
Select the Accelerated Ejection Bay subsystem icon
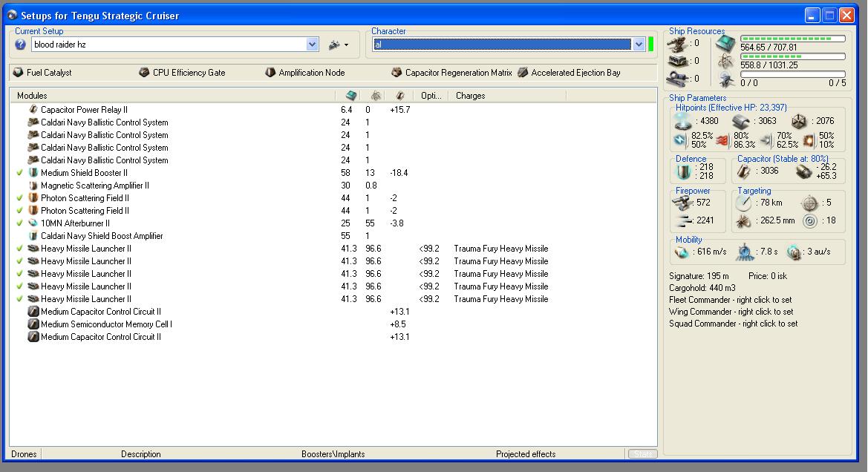(523, 73)
